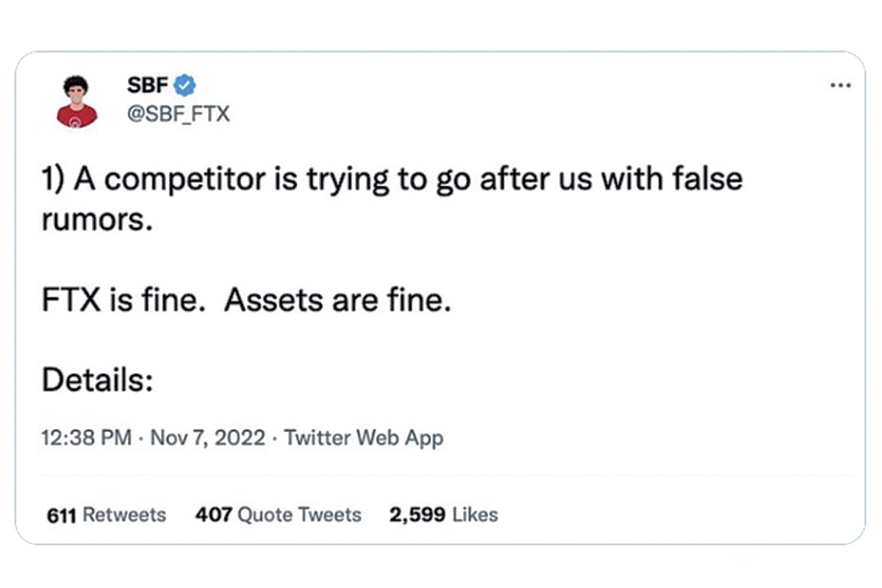This screenshot has width=882, height=588.
Task: Select the Nov 7, 2022 date
Action: pyautogui.click(x=207, y=438)
